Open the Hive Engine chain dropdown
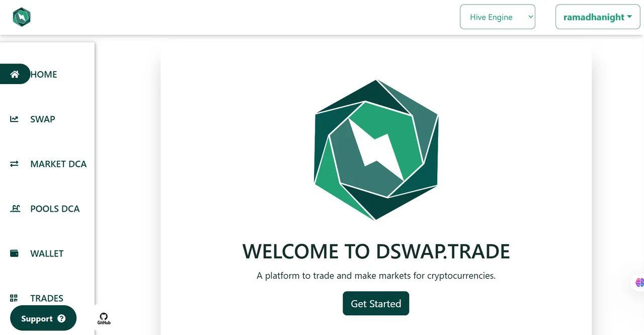 click(498, 17)
